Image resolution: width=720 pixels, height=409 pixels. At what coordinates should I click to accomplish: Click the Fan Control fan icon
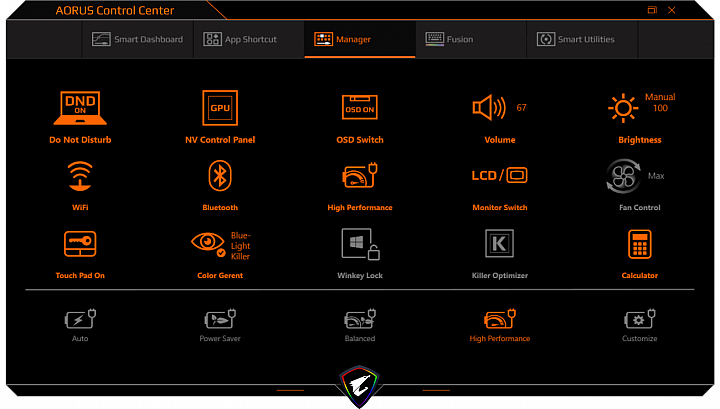(623, 176)
